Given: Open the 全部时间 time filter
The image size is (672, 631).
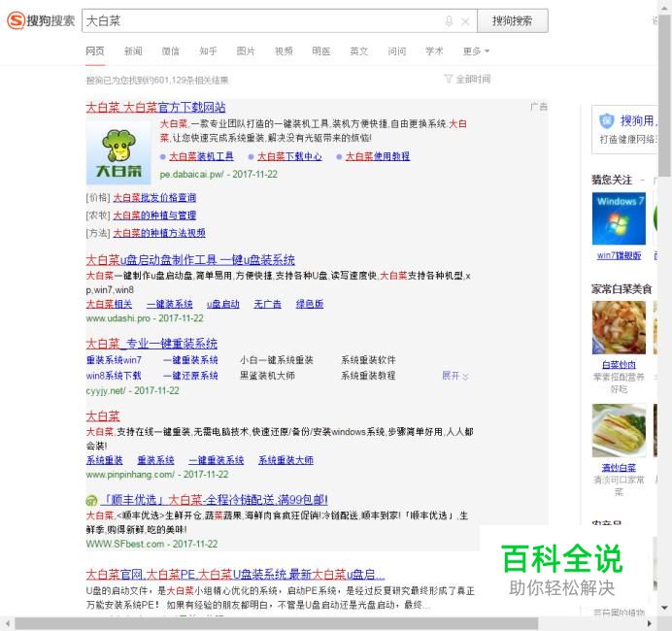Looking at the screenshot, I should [x=467, y=79].
